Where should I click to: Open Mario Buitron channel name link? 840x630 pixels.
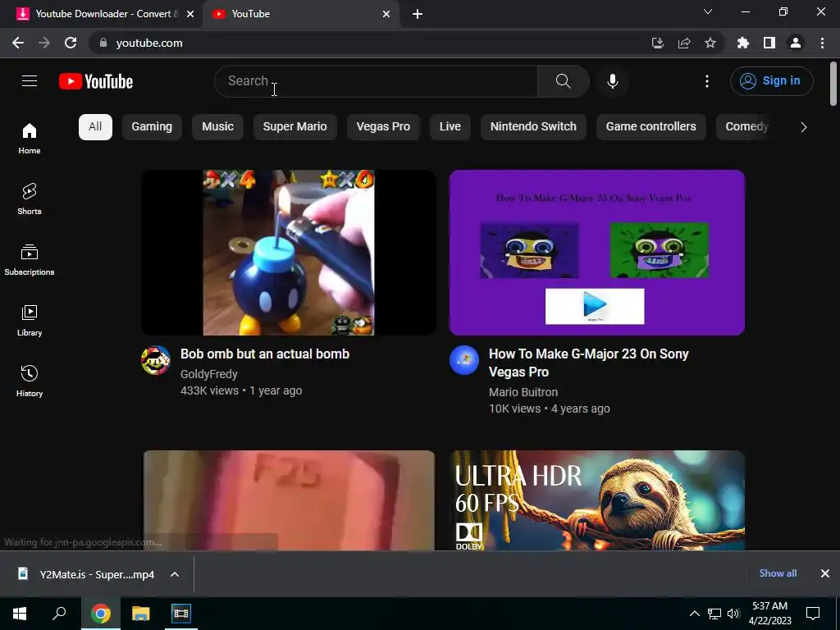523,392
